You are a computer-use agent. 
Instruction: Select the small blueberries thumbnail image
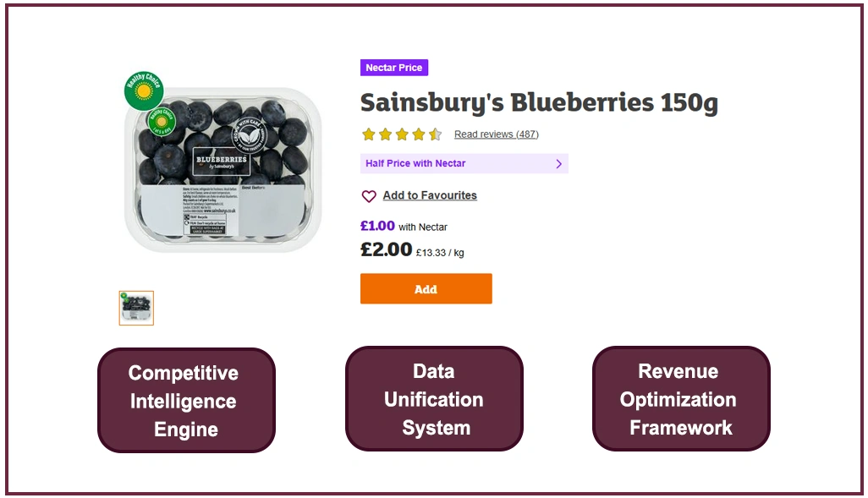point(136,308)
